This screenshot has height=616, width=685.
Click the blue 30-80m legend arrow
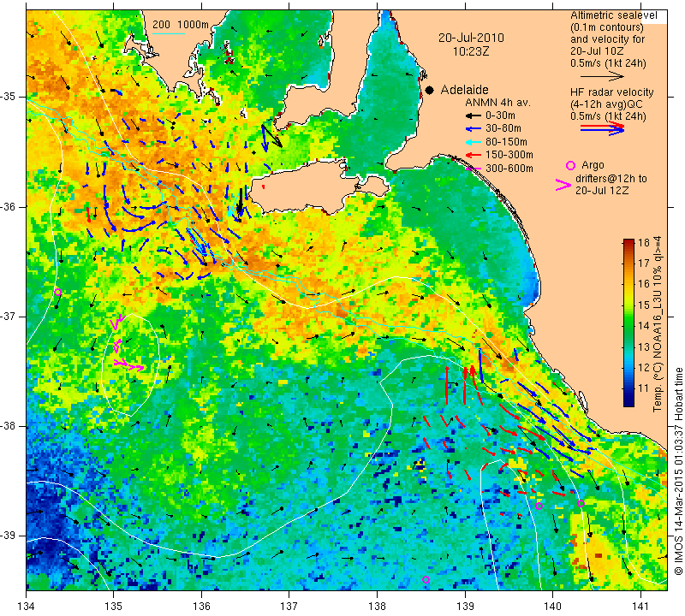tap(474, 129)
